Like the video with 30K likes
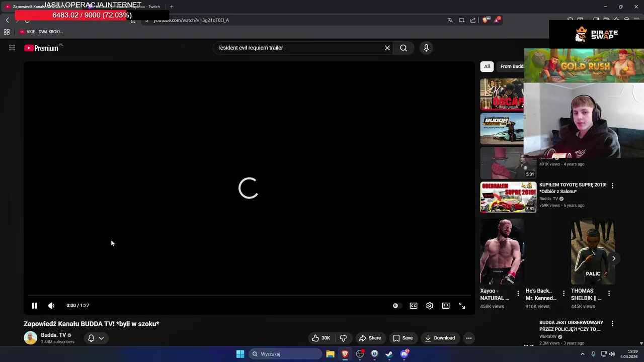The width and height of the screenshot is (644, 362). click(x=320, y=338)
